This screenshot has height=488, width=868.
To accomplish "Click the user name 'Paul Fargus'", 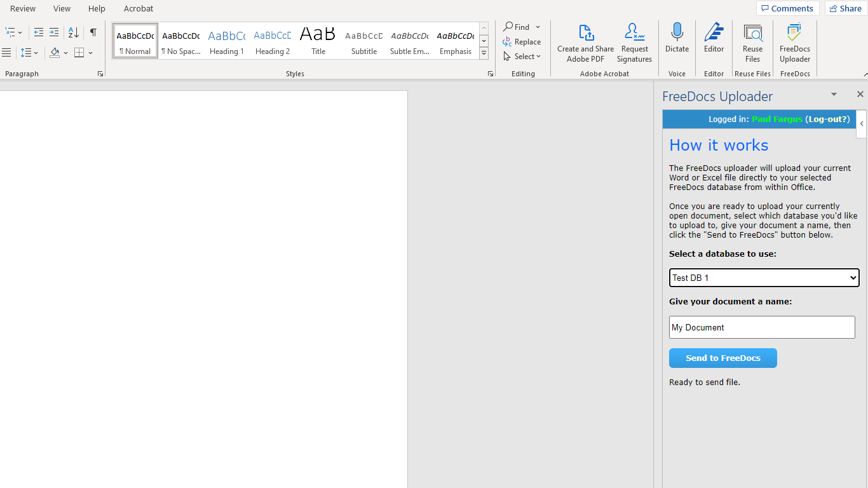I will 777,119.
